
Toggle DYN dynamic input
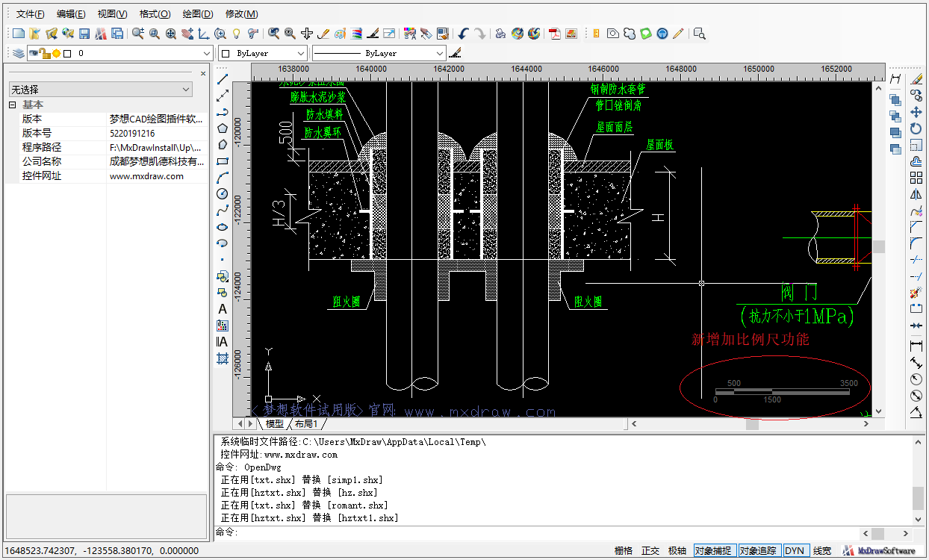click(795, 551)
